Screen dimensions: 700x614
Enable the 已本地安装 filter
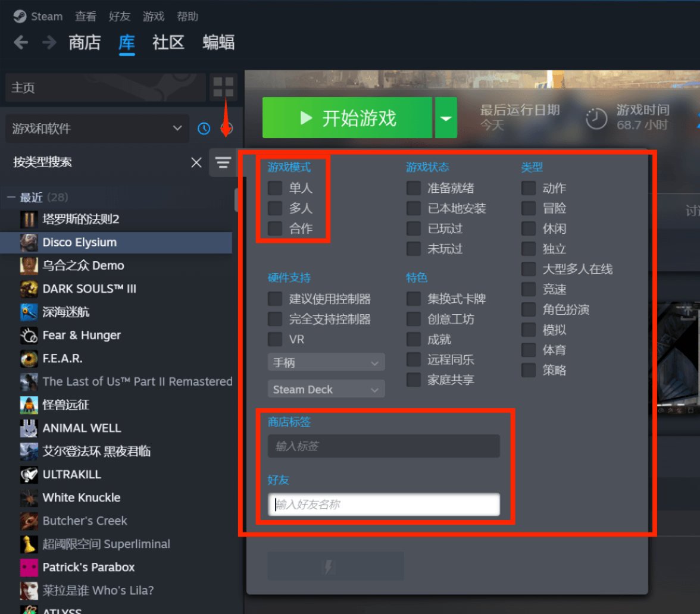(413, 208)
